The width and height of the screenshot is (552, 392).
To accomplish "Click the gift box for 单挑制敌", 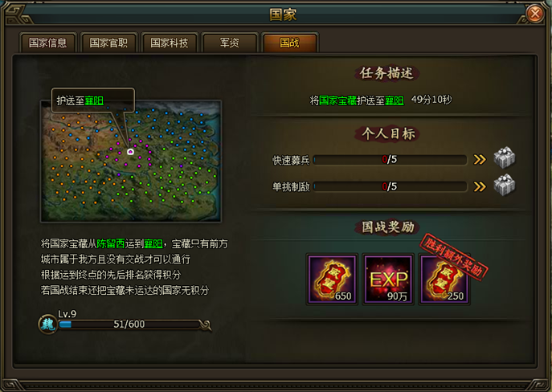I will (504, 185).
